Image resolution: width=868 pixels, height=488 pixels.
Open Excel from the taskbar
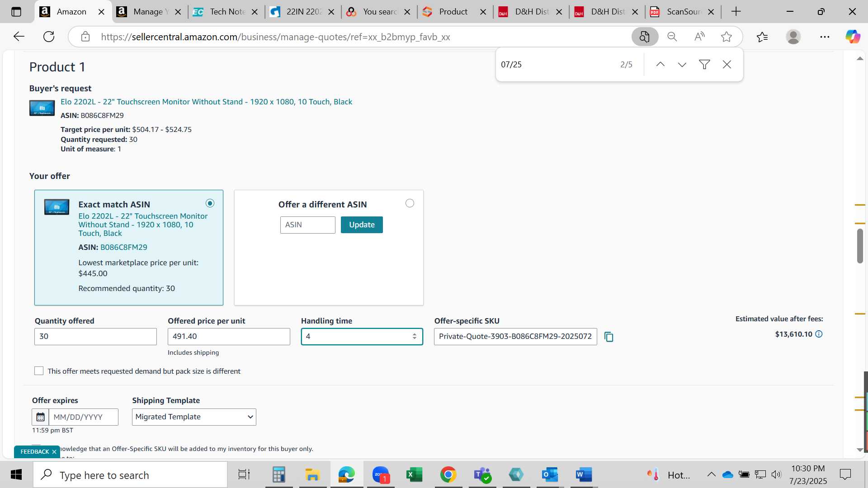(414, 475)
